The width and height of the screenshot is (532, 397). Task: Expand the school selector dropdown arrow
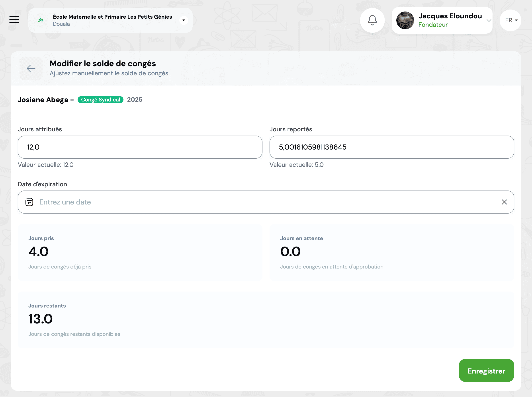[x=184, y=20]
